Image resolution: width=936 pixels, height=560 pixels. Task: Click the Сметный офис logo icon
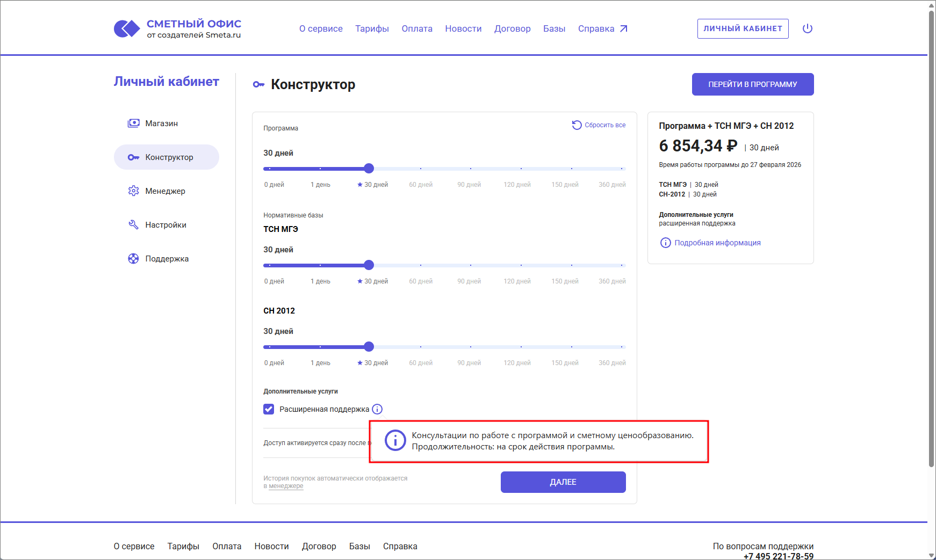pyautogui.click(x=127, y=29)
